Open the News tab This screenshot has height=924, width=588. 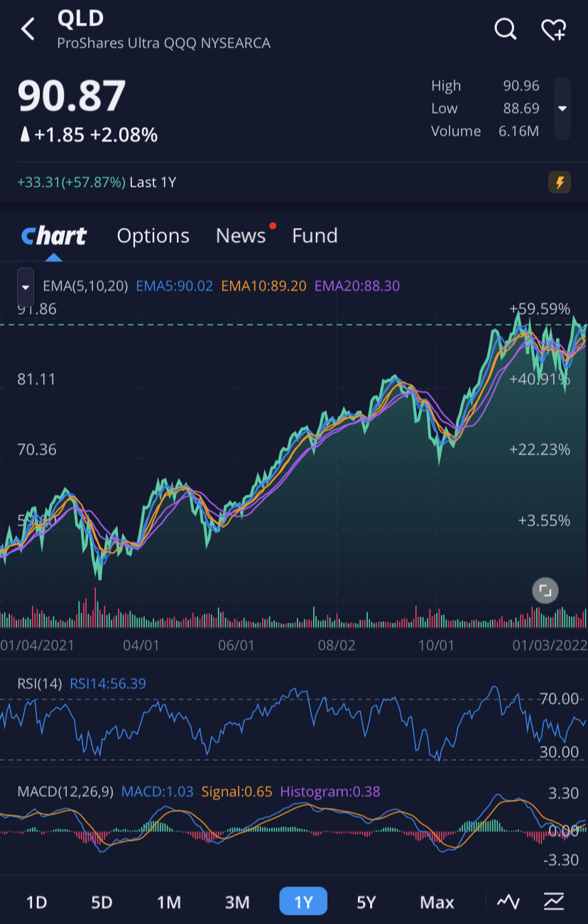click(241, 236)
